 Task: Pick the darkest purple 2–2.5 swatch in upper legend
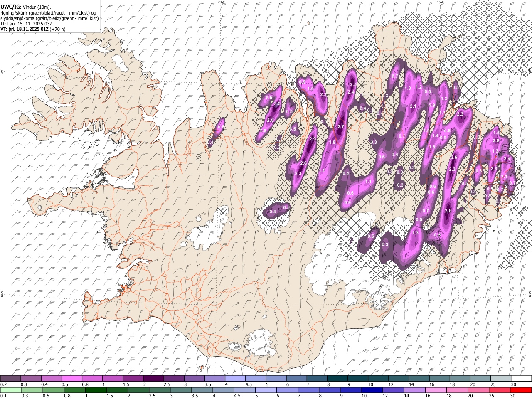pos(153,379)
